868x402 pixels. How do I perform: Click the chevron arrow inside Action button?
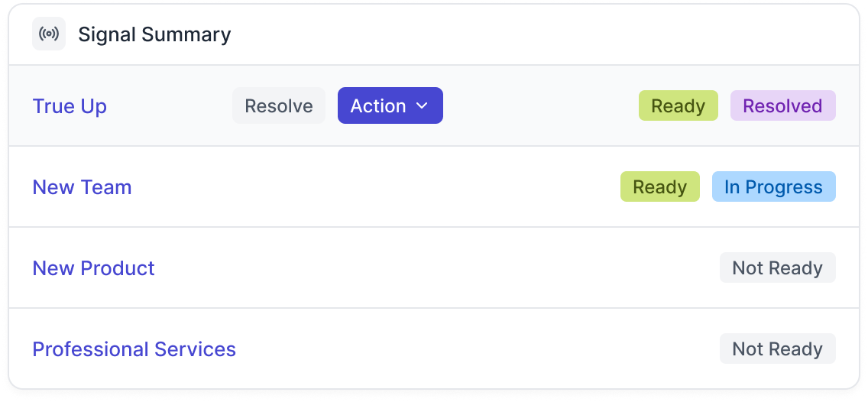422,106
